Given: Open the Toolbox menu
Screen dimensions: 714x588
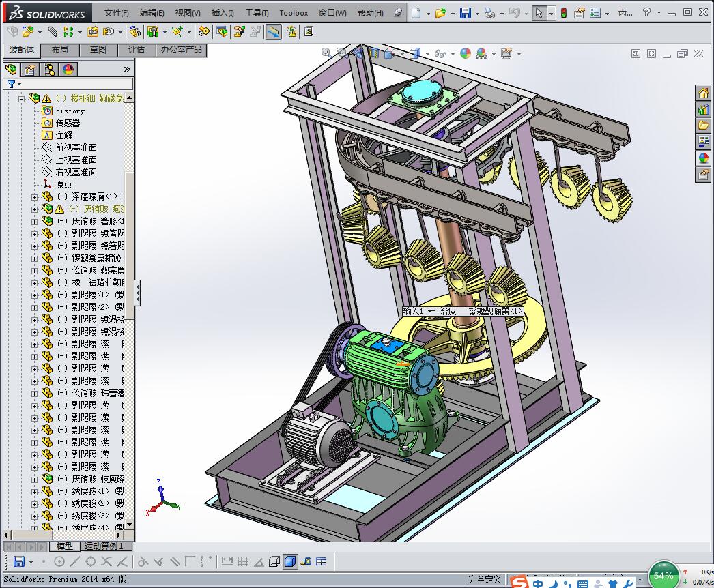Looking at the screenshot, I should [x=294, y=13].
